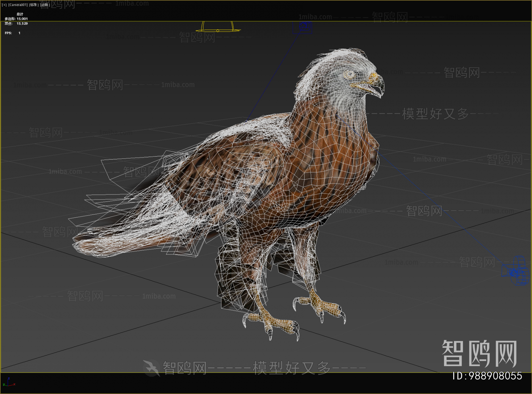Click the bird-shaped watermark logo at bottom center
Screen dimensions: 532x394
[x=150, y=367]
